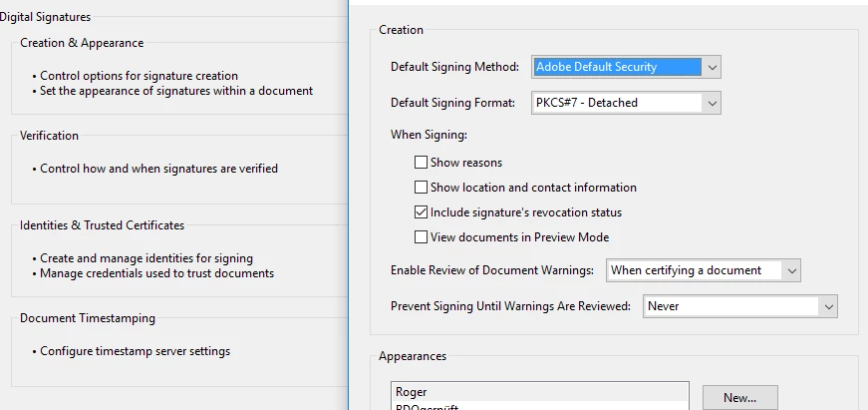Tick Show location and contact information
The height and width of the screenshot is (410, 868).
[x=421, y=188]
